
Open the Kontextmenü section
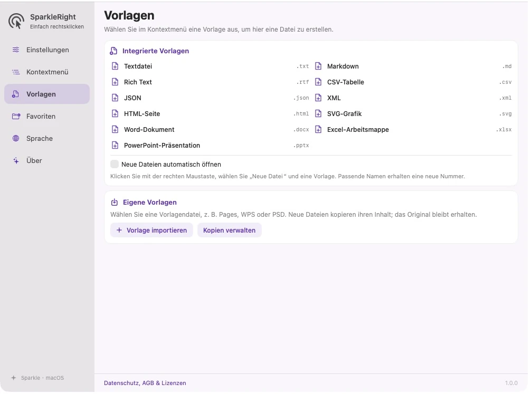(x=47, y=72)
